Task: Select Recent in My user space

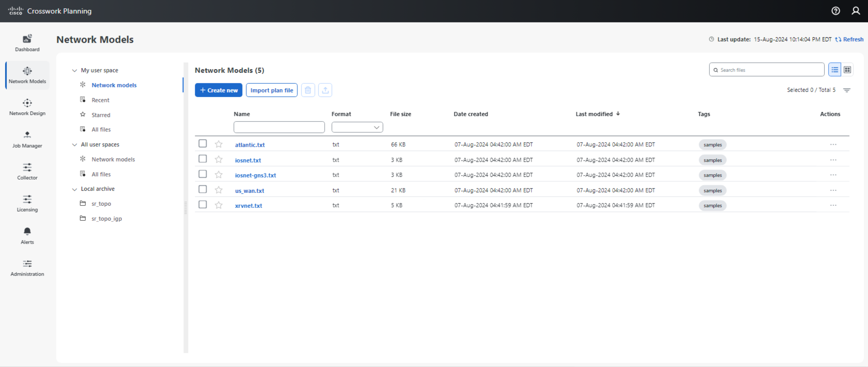Action: tap(100, 100)
